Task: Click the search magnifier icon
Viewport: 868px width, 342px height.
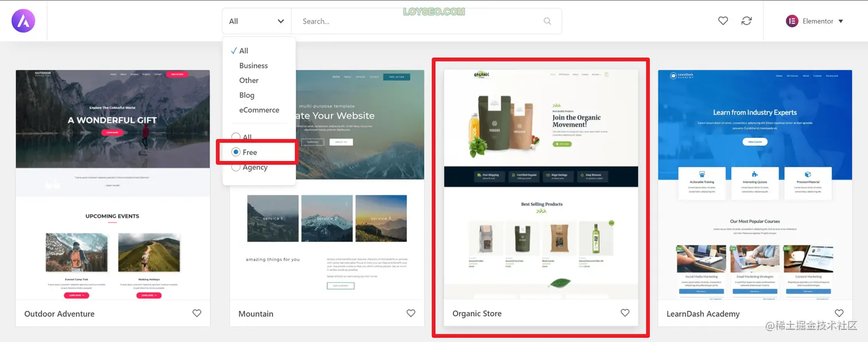Action: coord(547,21)
